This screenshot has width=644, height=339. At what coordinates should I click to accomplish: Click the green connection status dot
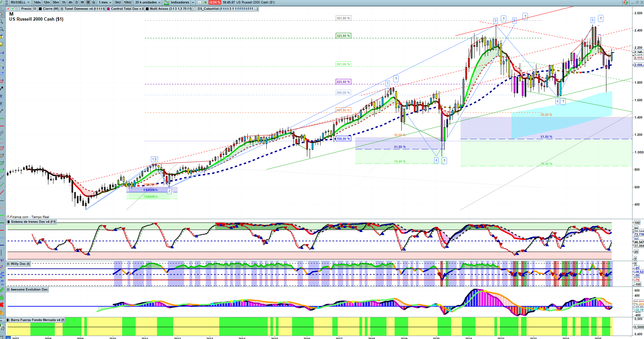pos(205,2)
